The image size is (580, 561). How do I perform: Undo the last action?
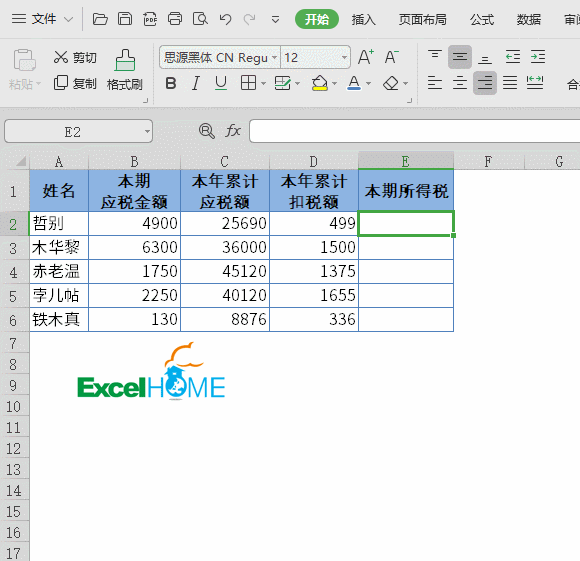click(x=225, y=19)
